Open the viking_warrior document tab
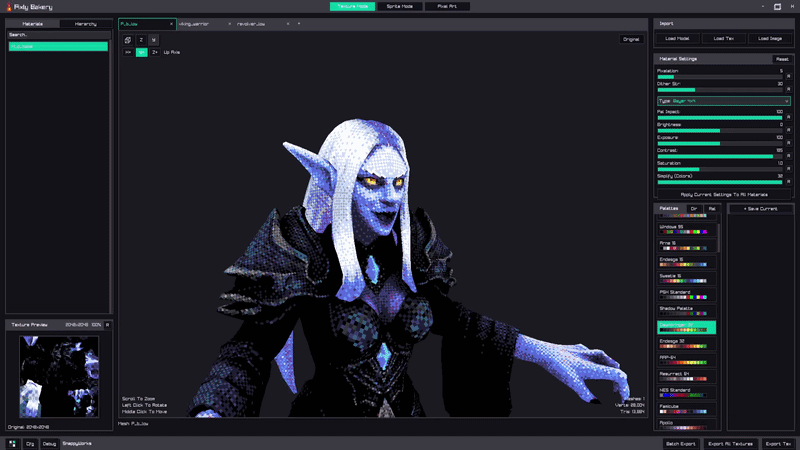Image resolution: width=800 pixels, height=450 pixels. pyautogui.click(x=194, y=24)
